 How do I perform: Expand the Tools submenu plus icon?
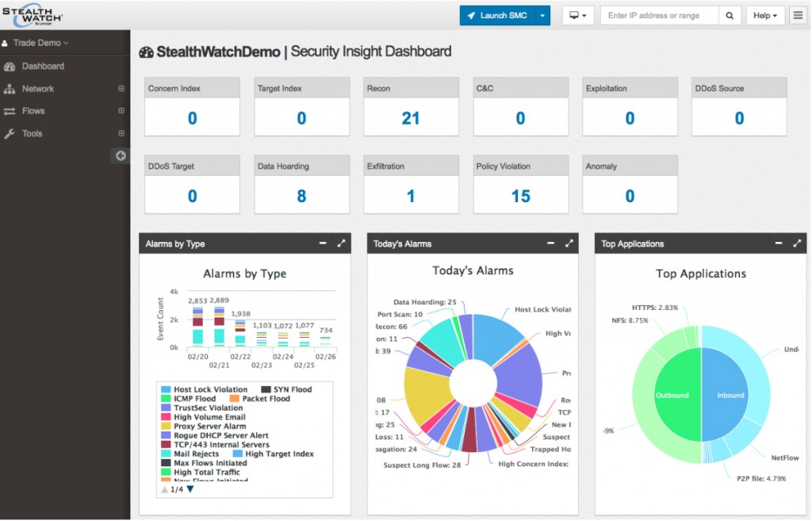click(x=121, y=133)
